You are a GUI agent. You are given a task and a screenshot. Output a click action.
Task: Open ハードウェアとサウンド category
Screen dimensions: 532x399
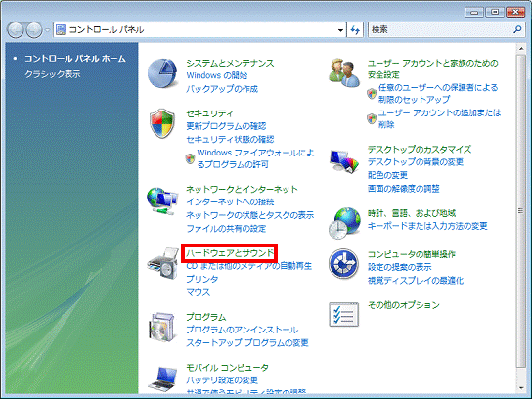coord(230,252)
